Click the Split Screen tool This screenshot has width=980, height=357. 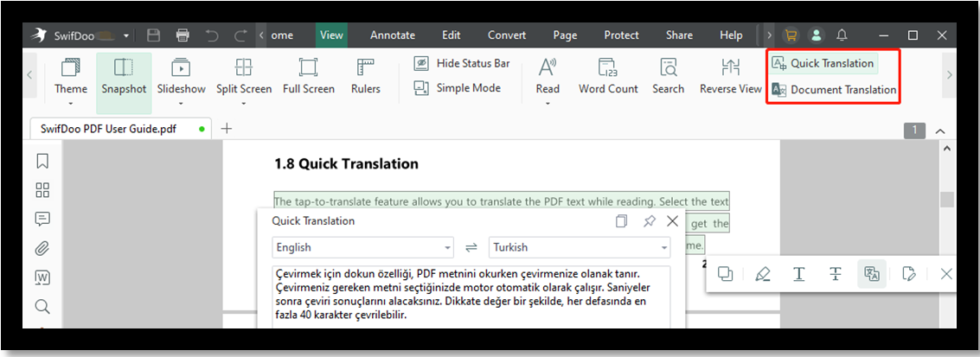(244, 75)
